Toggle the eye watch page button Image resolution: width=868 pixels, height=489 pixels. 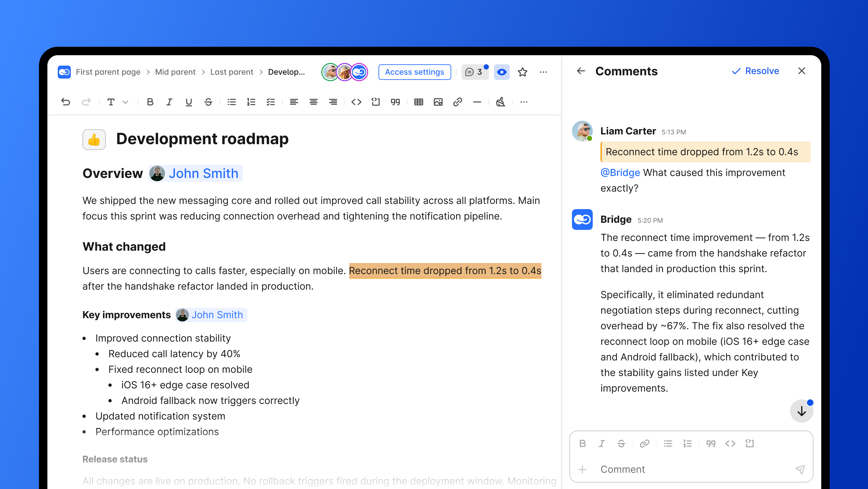(x=502, y=72)
